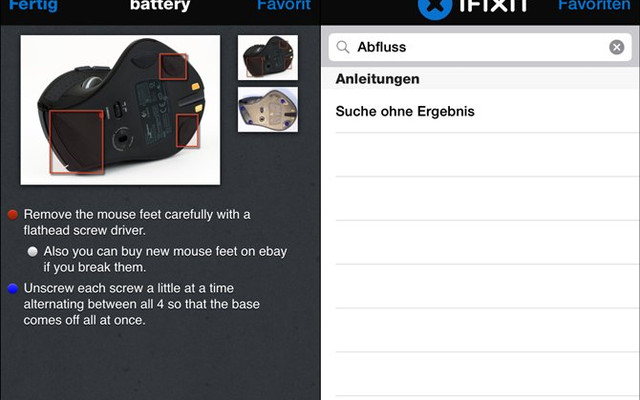Screen dimensions: 640x400
Task: Tap the Fertig button
Action: [x=33, y=6]
